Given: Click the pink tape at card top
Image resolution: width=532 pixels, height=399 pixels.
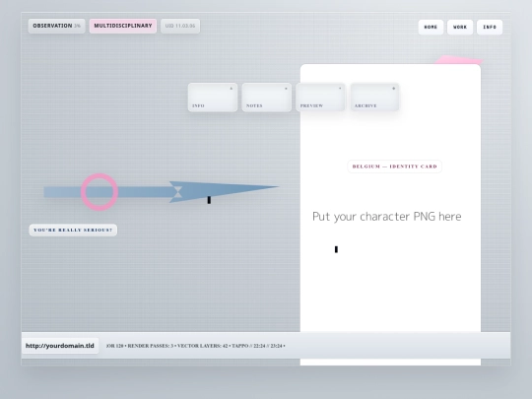Looking at the screenshot, I should click(458, 60).
